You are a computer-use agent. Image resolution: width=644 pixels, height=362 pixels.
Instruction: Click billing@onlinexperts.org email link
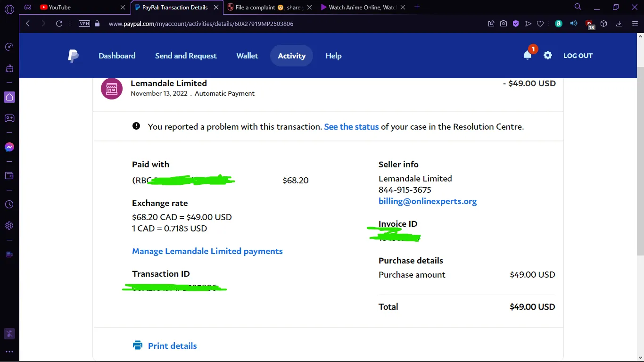click(428, 201)
